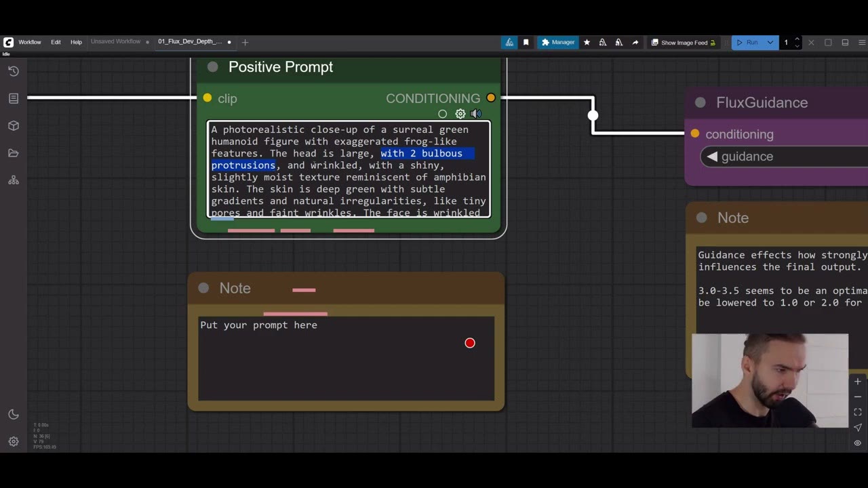Open the Run button dropdown arrow
The image size is (868, 488).
click(770, 42)
